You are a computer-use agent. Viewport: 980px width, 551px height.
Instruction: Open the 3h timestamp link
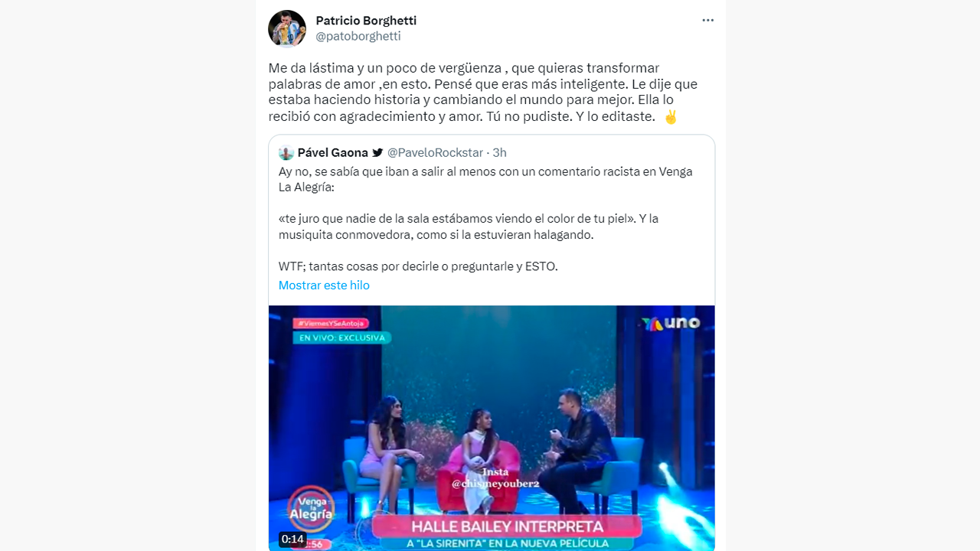pos(499,153)
